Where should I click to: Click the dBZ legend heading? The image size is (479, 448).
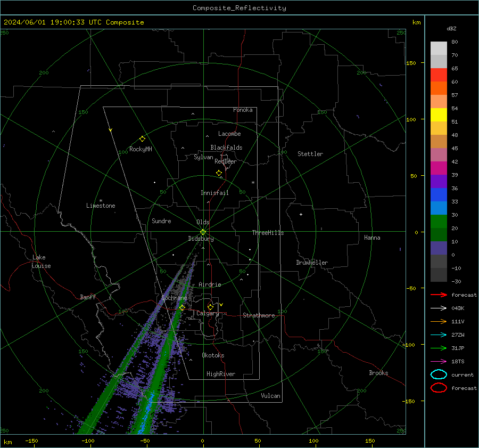click(x=451, y=29)
